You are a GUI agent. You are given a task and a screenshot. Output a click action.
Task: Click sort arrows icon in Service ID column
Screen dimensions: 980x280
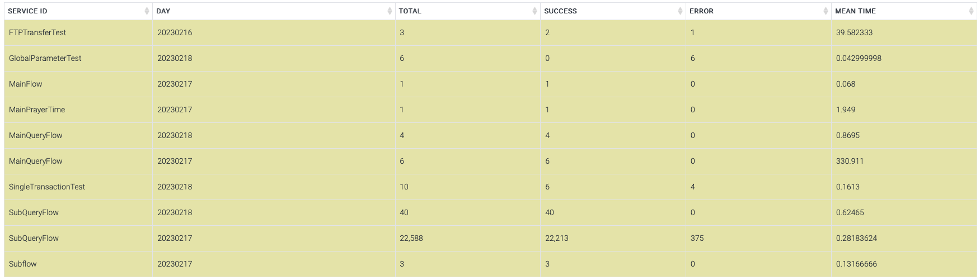(147, 11)
